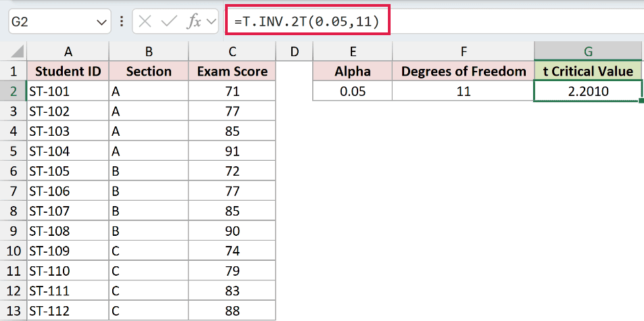Click the Name Box showing G2
This screenshot has width=644, height=321.
tap(59, 22)
